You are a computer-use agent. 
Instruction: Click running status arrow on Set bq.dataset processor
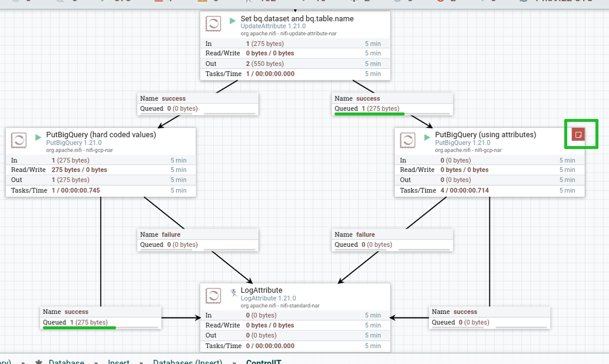(232, 21)
